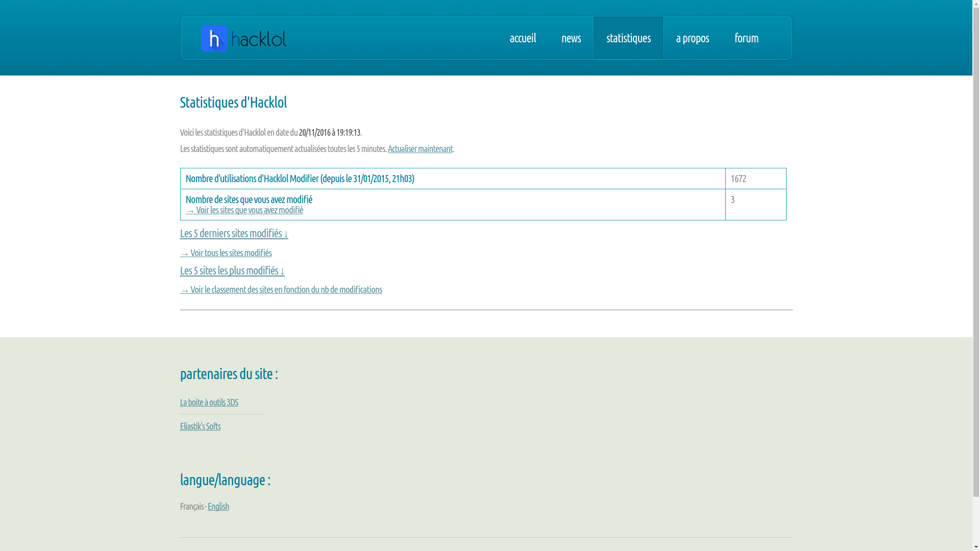Open Eliastik's Softs partner link
The width and height of the screenshot is (980, 551).
[200, 426]
